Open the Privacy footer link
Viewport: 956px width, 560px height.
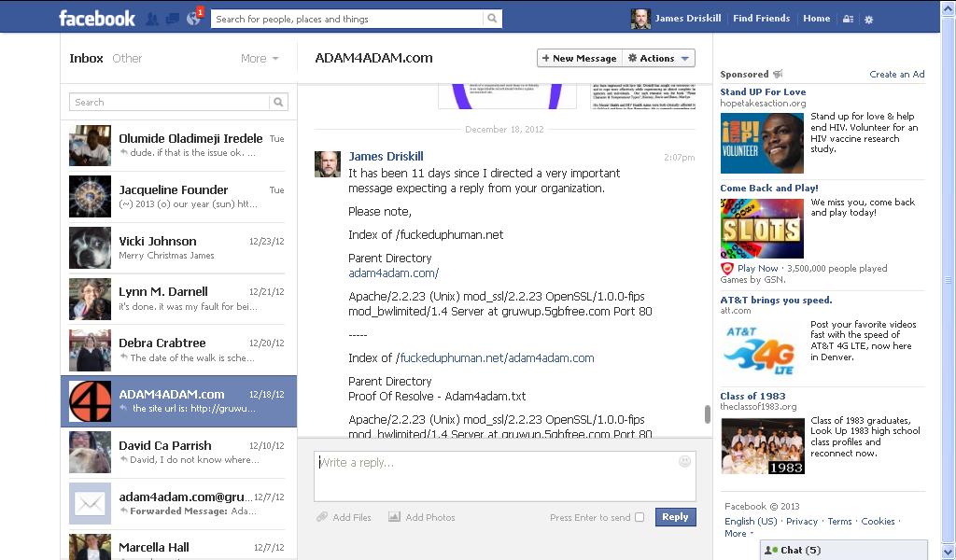coord(802,521)
